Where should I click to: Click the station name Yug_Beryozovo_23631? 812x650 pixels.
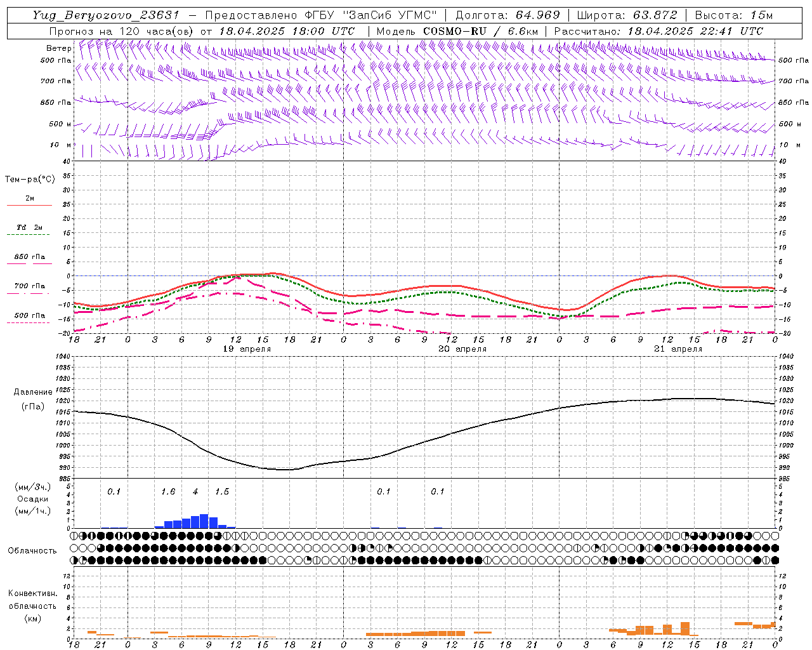point(106,15)
